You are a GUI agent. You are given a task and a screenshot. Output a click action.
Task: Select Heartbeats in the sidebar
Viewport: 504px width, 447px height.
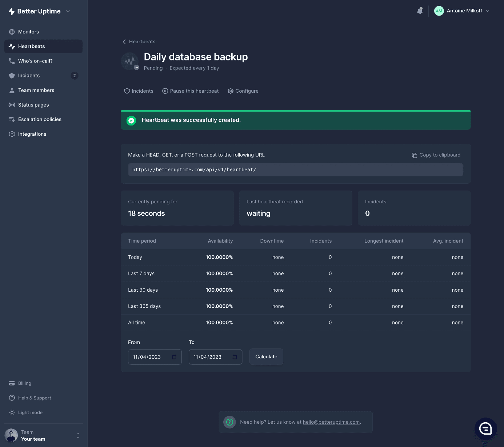tap(43, 47)
